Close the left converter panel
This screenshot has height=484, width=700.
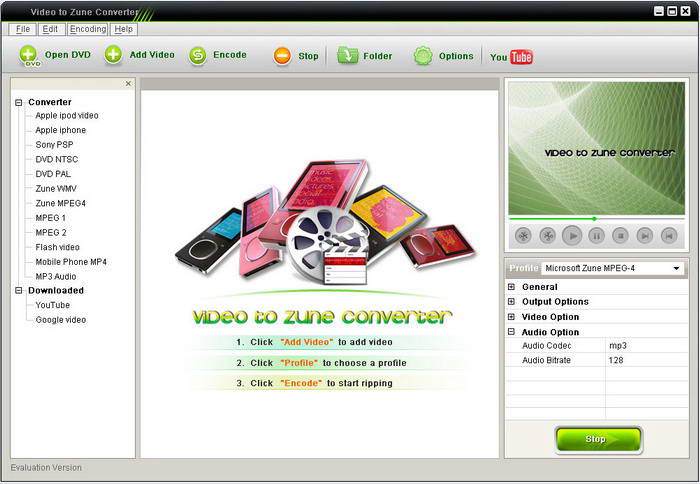click(128, 83)
